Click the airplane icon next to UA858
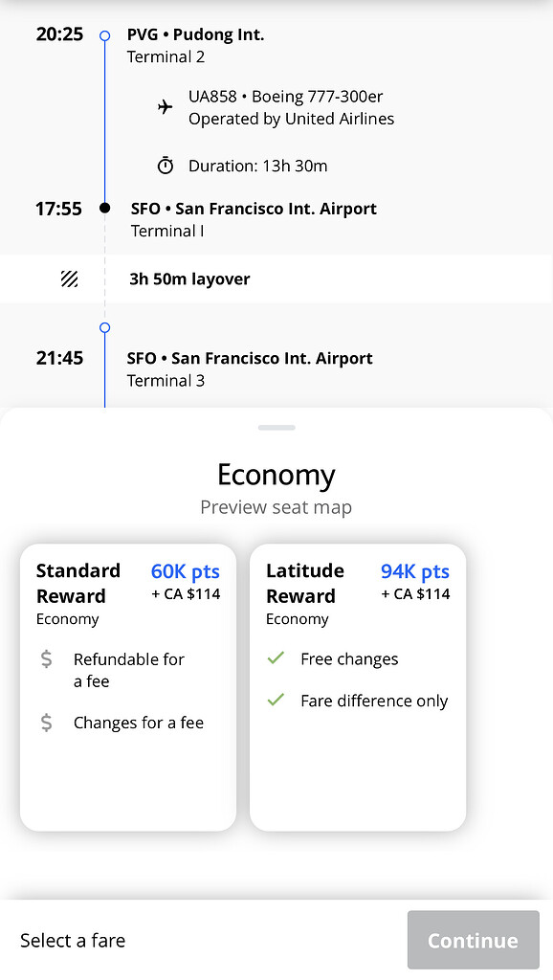Viewport: 553px width, 980px height. pyautogui.click(x=165, y=108)
